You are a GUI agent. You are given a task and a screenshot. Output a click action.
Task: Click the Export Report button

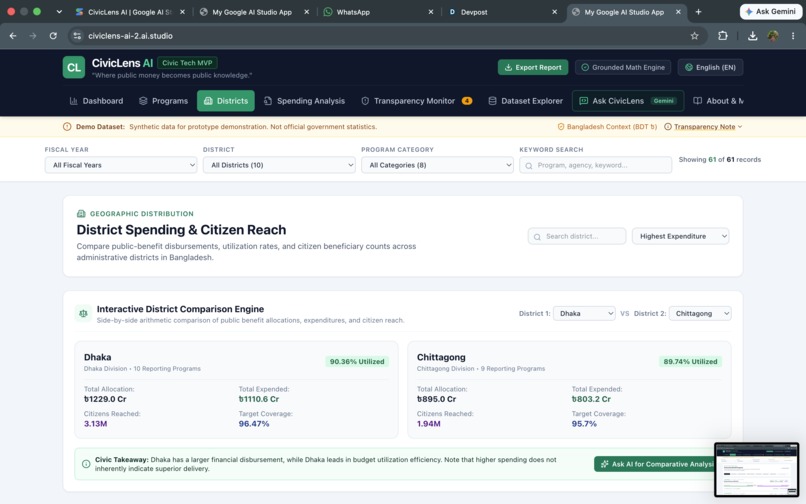click(x=533, y=67)
